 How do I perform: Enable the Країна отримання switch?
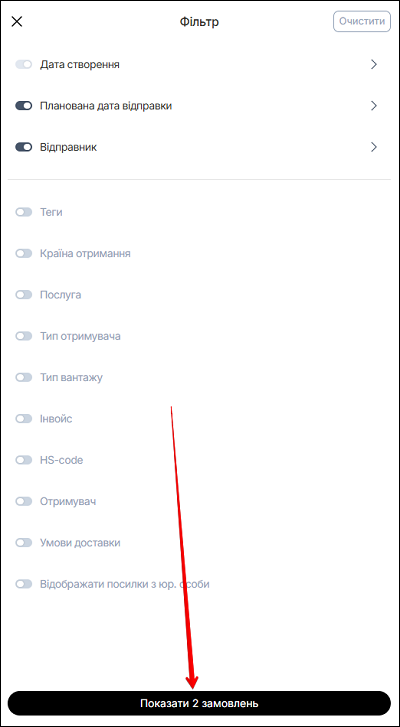point(24,254)
